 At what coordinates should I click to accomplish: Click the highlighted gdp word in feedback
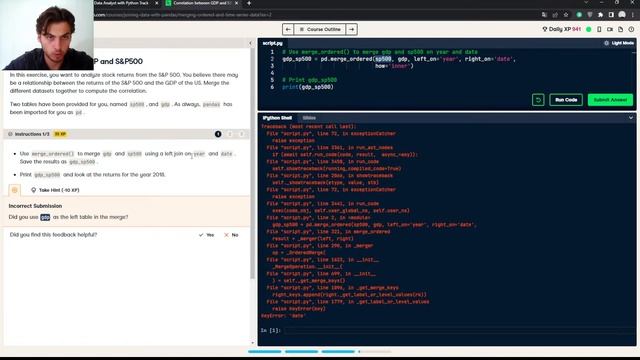[x=45, y=217]
